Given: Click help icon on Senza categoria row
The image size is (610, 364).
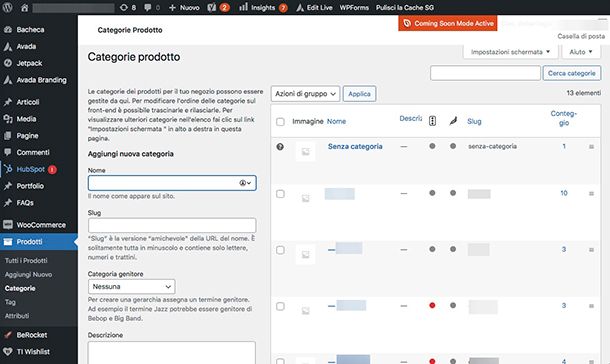Looking at the screenshot, I should coord(280,147).
